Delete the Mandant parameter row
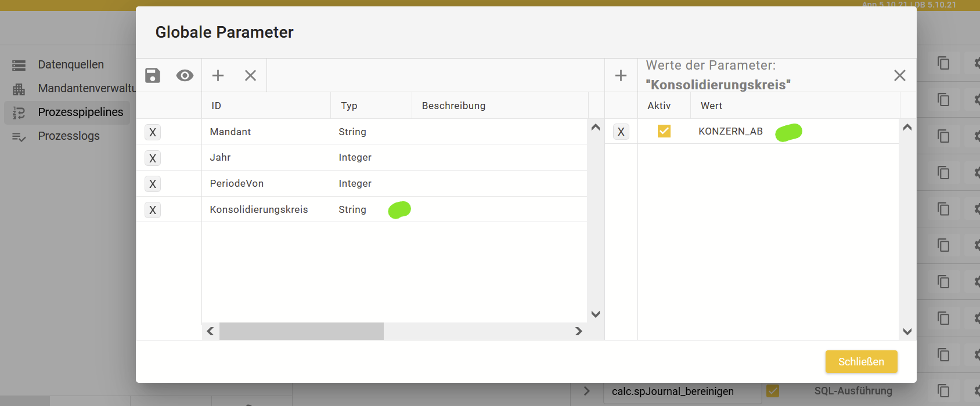The width and height of the screenshot is (980, 406). (153, 132)
